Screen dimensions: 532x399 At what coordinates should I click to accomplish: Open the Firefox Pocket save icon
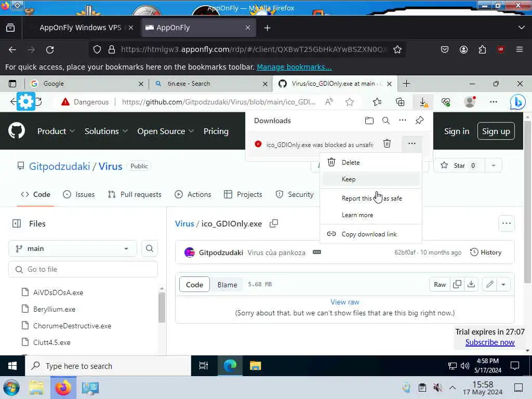click(x=445, y=50)
